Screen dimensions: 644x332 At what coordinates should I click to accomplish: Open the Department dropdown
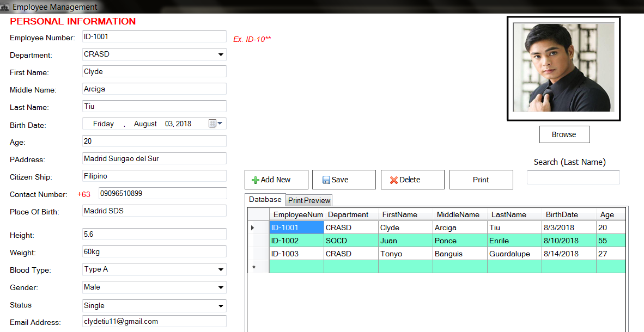click(x=221, y=54)
